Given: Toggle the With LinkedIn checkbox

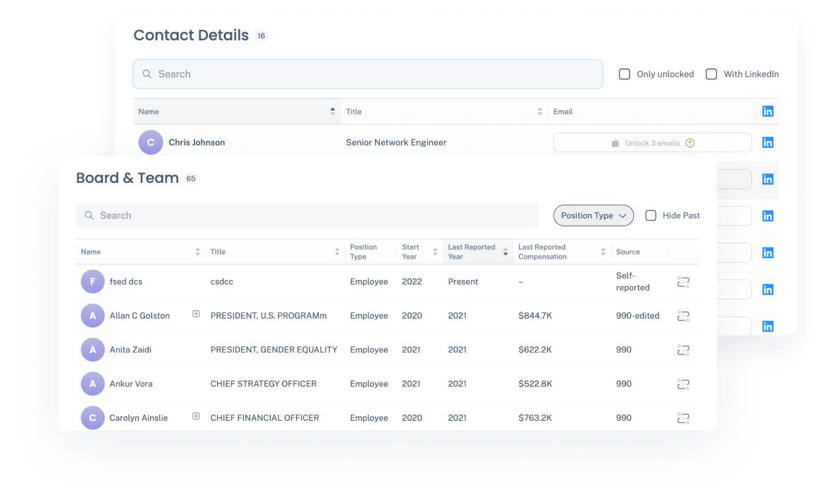Looking at the screenshot, I should [711, 74].
